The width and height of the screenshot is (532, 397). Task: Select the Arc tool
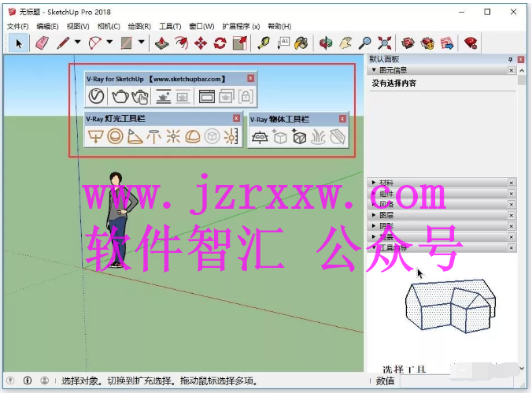pos(94,43)
